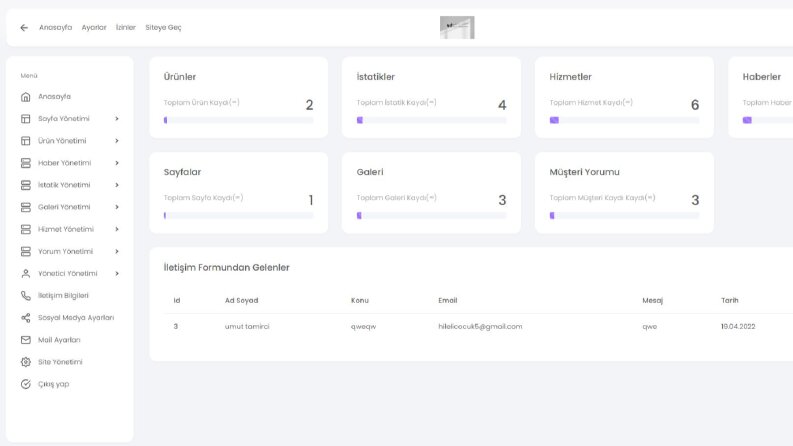Screen dimensions: 793x446
Task: Click the phone icon beside İletişim Bilgileri
Action: tap(26, 296)
